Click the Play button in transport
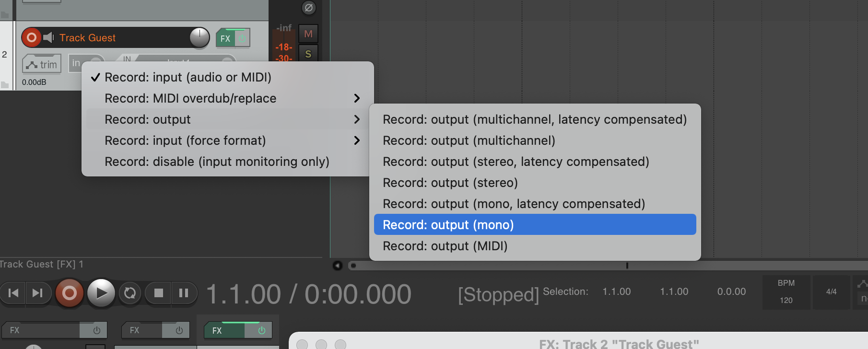 pos(101,293)
